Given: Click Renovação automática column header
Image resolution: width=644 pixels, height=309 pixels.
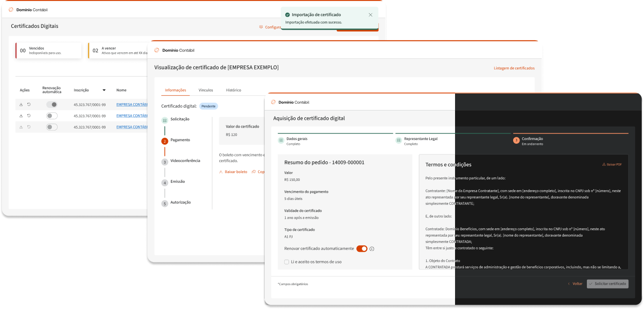Looking at the screenshot, I should [x=52, y=90].
